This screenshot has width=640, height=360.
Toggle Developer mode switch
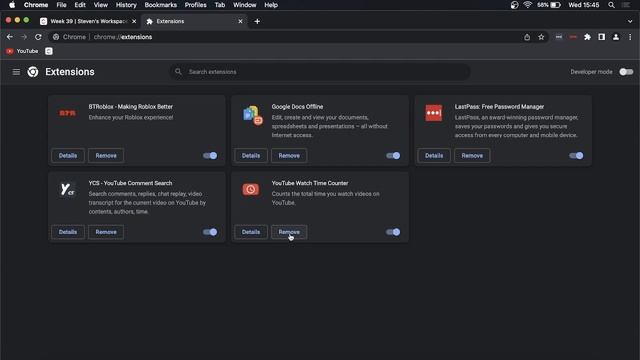626,72
